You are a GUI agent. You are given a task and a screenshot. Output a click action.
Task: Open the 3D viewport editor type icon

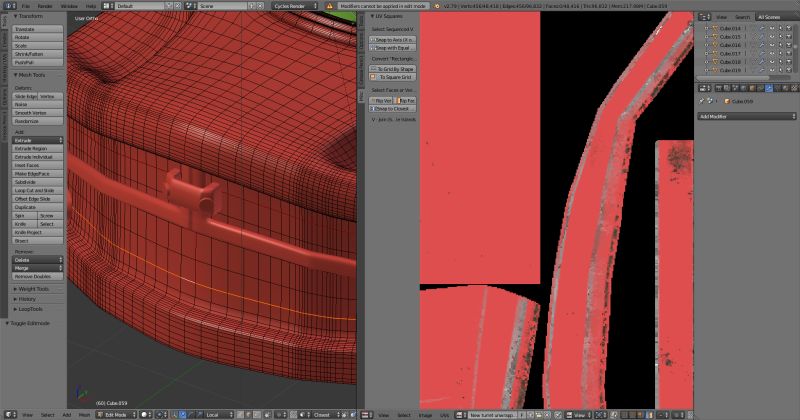point(10,414)
